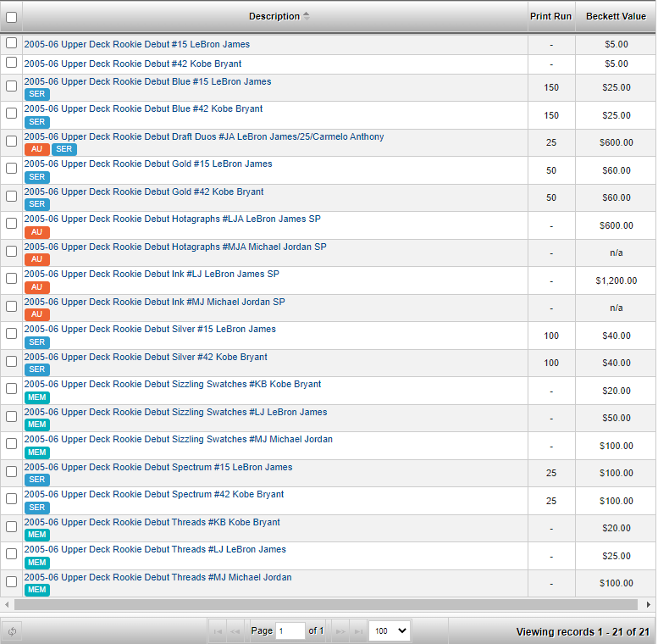Open 2005-06 Rookie Debut #15 LeBron James link

137,44
